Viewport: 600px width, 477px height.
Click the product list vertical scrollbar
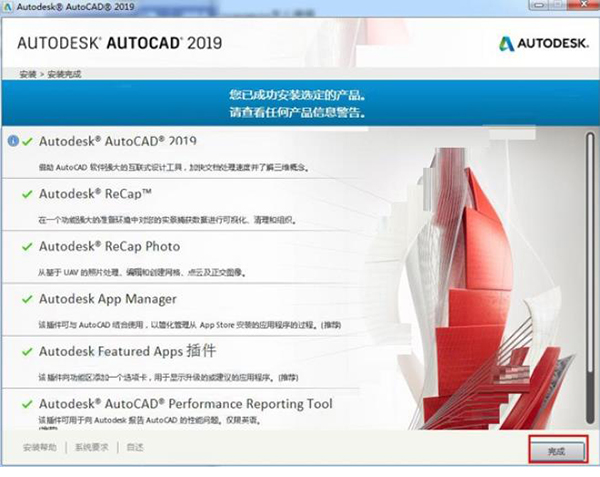[x=590, y=278]
